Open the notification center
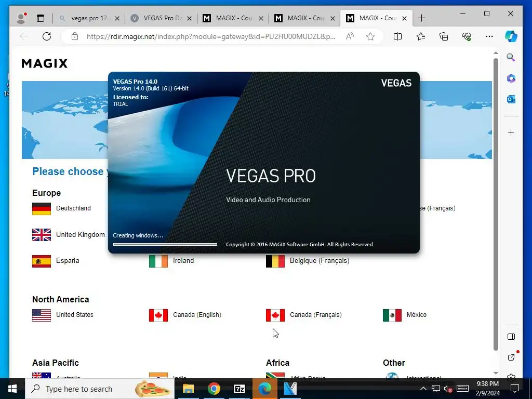Screen dimensions: 532x399 point(515,389)
